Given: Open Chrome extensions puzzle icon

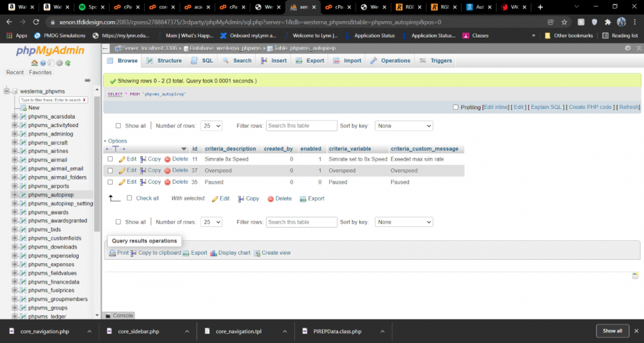Looking at the screenshot, I should tap(608, 22).
